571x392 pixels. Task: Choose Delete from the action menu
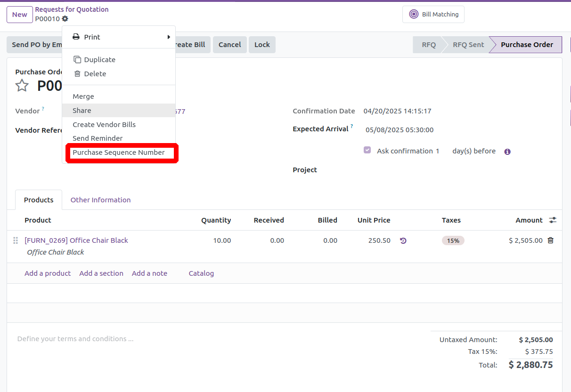pos(119,74)
